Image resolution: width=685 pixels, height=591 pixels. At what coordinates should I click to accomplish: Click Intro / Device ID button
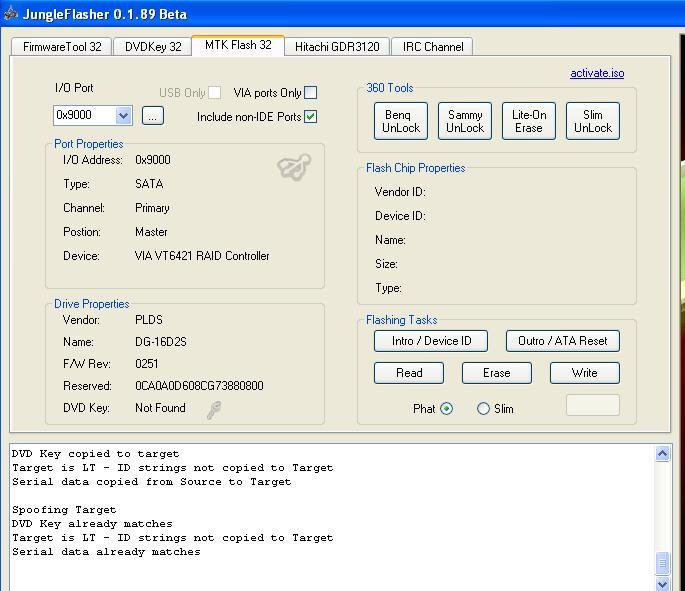click(430, 341)
